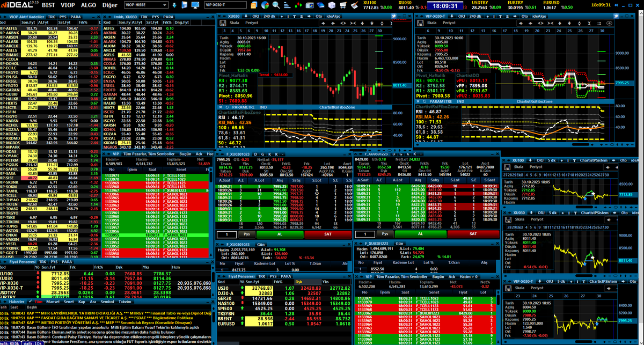Click the floppy save icon in the XU030 chart
644x345 pixels.
coord(223,23)
